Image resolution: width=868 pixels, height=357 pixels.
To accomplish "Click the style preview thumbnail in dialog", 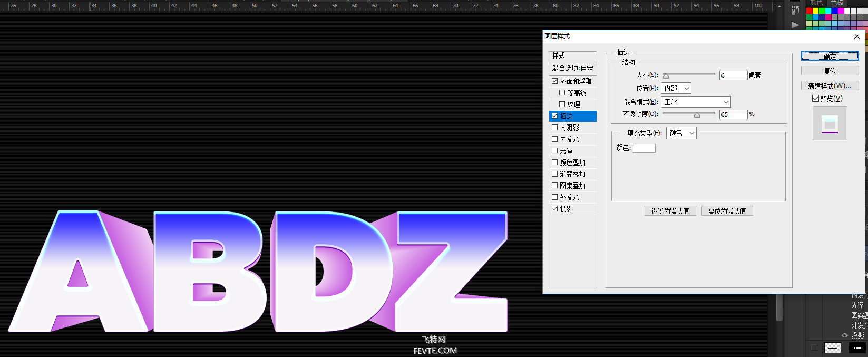I will (830, 123).
